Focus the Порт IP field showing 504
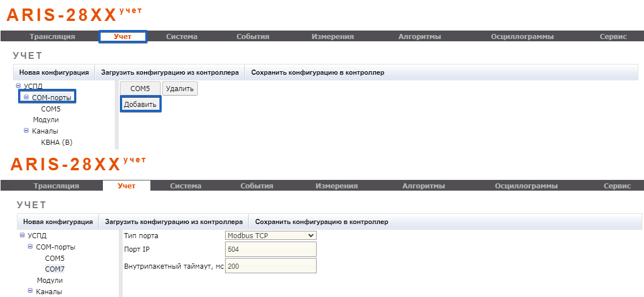Image resolution: width=644 pixels, height=297 pixels. tap(270, 249)
